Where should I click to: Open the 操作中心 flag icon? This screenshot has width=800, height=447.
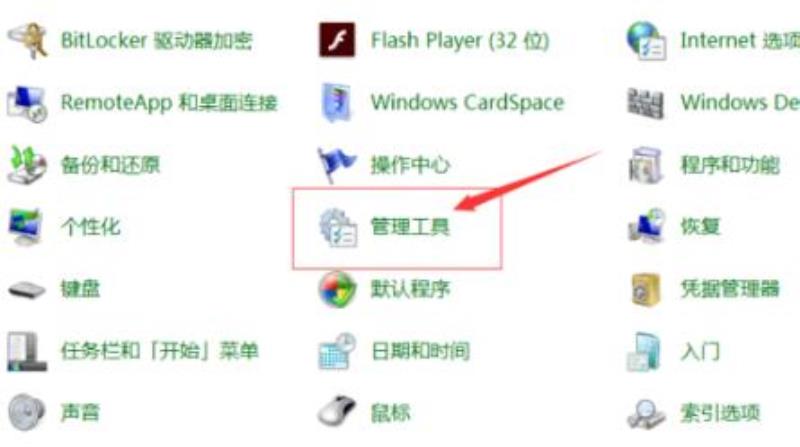pos(336,165)
